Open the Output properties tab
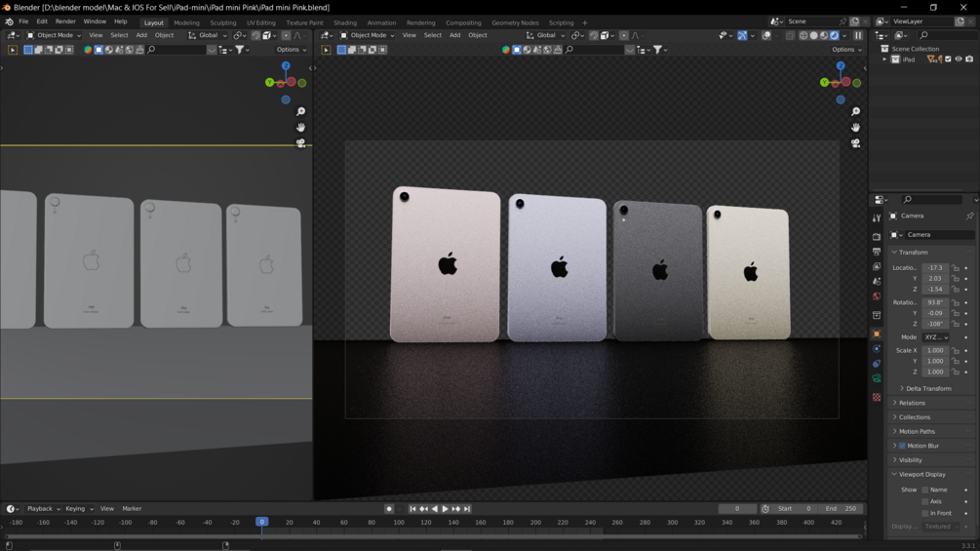The height and width of the screenshot is (551, 980). [x=877, y=252]
